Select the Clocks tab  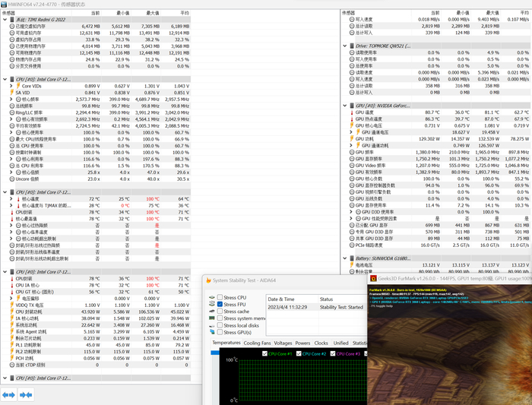tap(321, 343)
